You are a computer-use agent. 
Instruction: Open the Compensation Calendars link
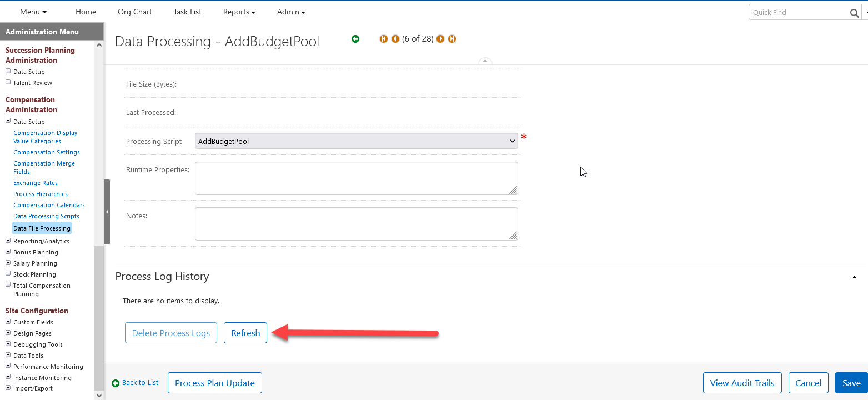(x=49, y=205)
